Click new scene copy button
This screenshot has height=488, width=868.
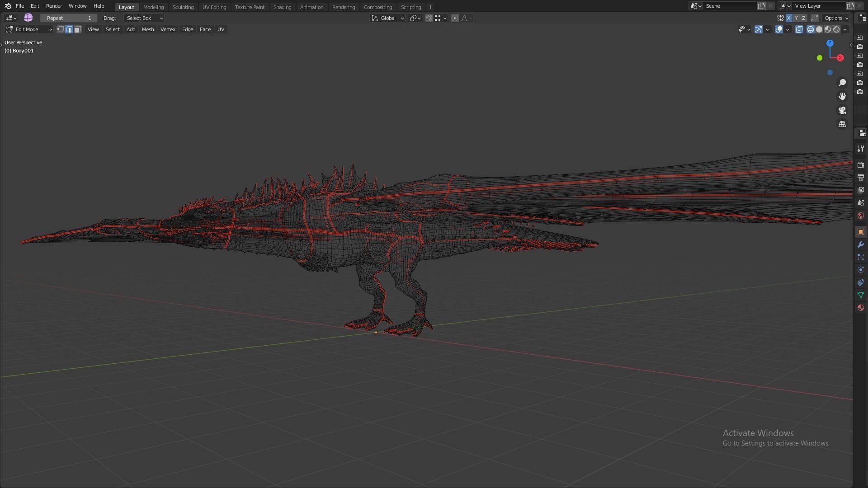(762, 6)
